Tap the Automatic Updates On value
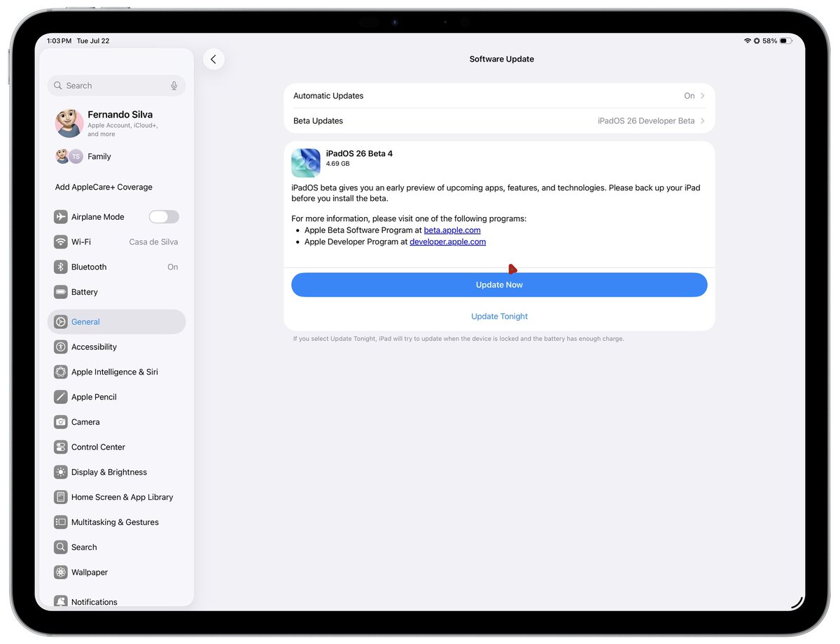This screenshot has width=840, height=644. (x=689, y=96)
